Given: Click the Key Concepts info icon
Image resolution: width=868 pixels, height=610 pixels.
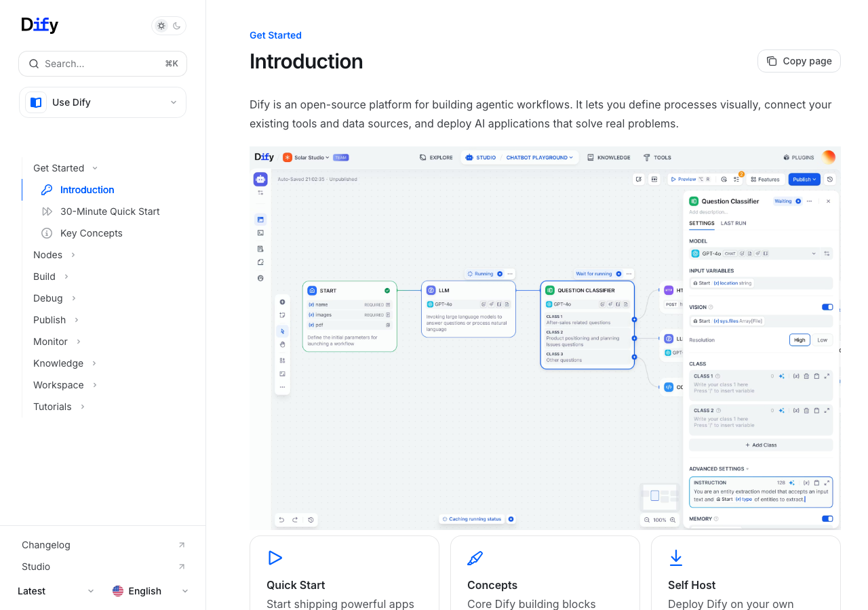Looking at the screenshot, I should [47, 233].
